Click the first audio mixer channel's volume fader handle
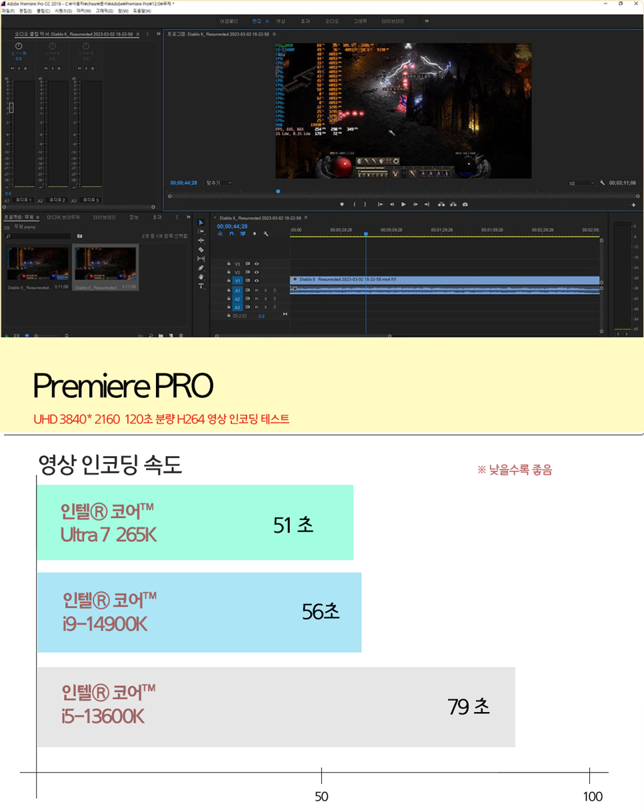This screenshot has height=812, width=644. [x=11, y=108]
